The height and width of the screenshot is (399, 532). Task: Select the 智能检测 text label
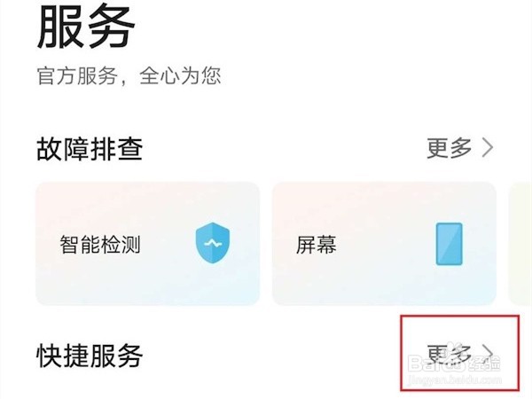[100, 245]
